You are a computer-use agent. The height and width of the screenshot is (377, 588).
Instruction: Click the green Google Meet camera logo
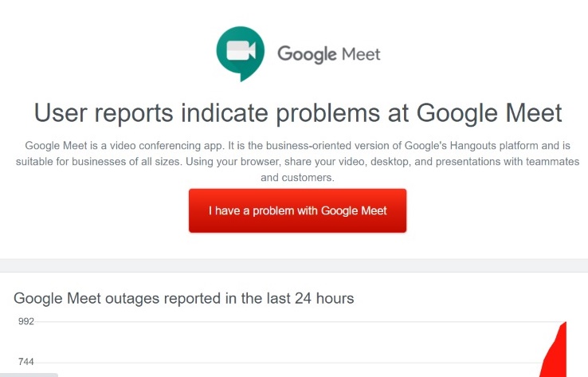241,53
